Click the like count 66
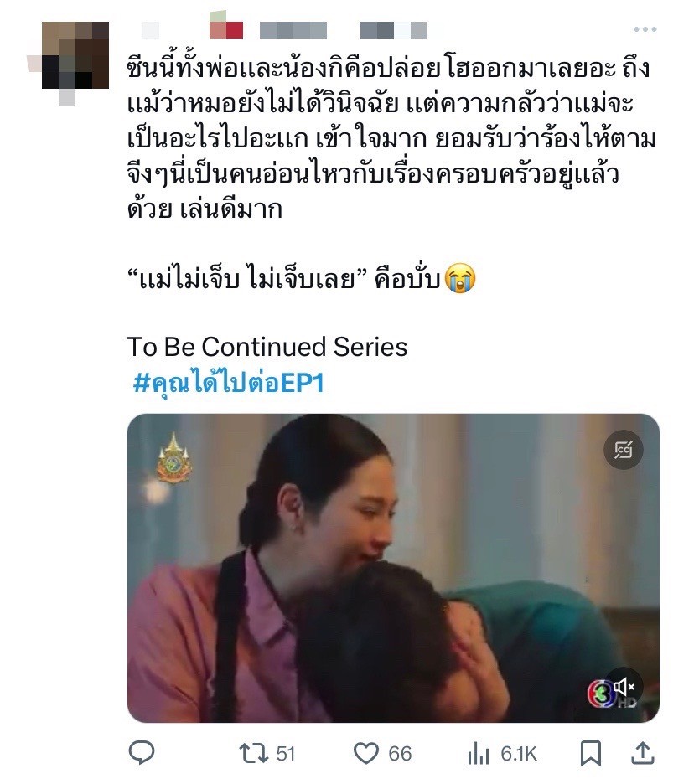Image resolution: width=694 pixels, height=784 pixels. 400,754
